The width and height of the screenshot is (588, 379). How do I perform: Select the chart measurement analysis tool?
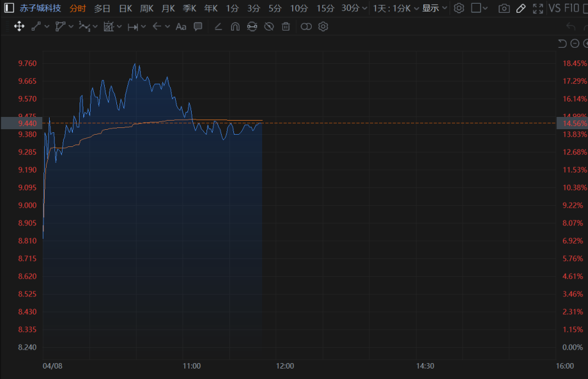pos(109,26)
